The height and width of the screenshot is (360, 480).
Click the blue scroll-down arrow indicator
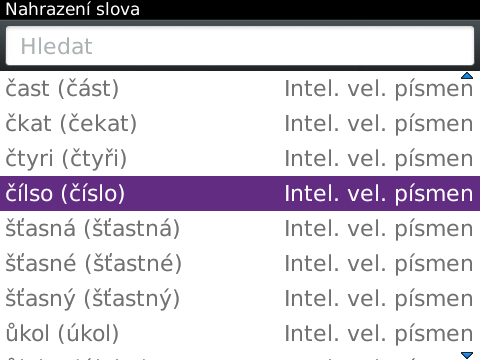[x=467, y=355]
